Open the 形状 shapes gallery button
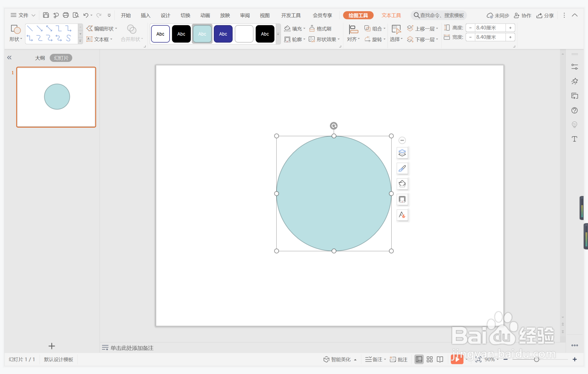This screenshot has width=588, height=374. point(16,33)
